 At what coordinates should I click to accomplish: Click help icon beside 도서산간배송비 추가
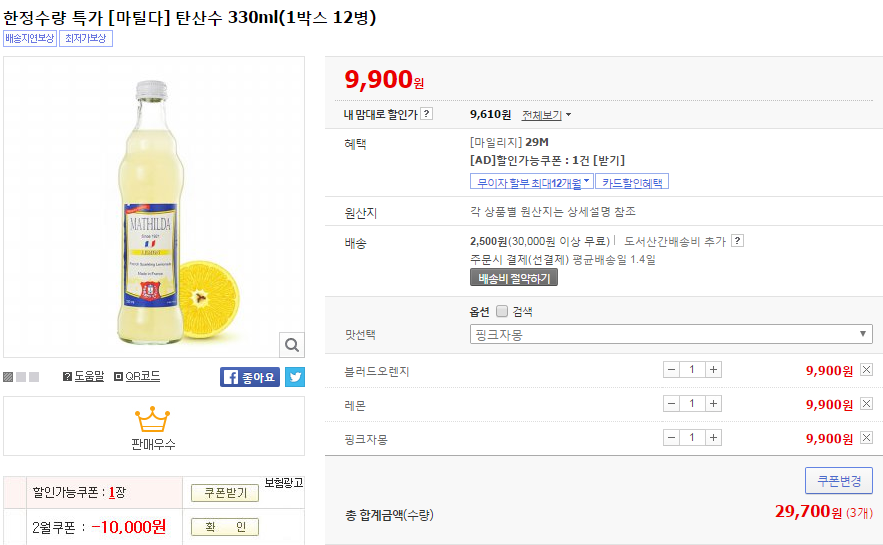point(737,241)
